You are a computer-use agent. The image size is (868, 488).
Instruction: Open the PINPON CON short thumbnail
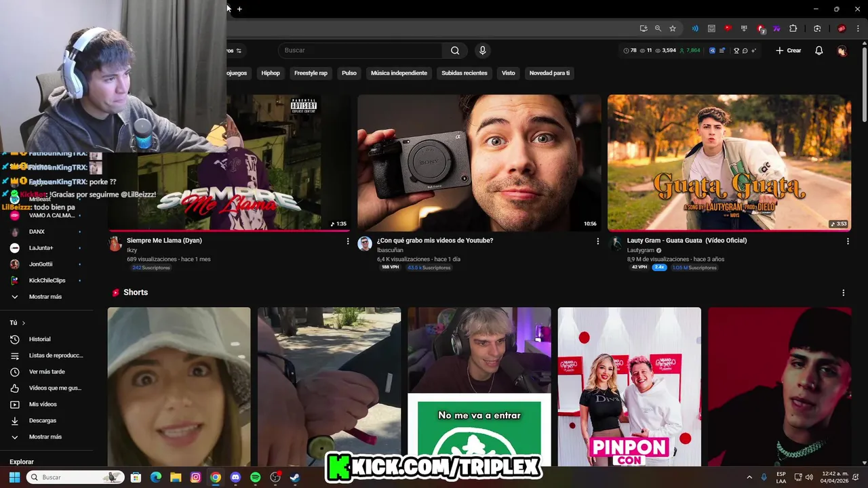[629, 386]
